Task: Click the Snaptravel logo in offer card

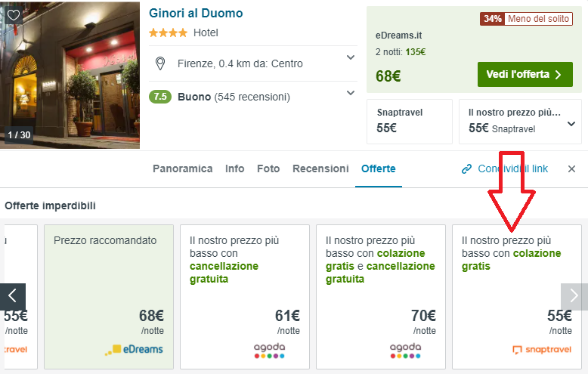Action: [540, 350]
